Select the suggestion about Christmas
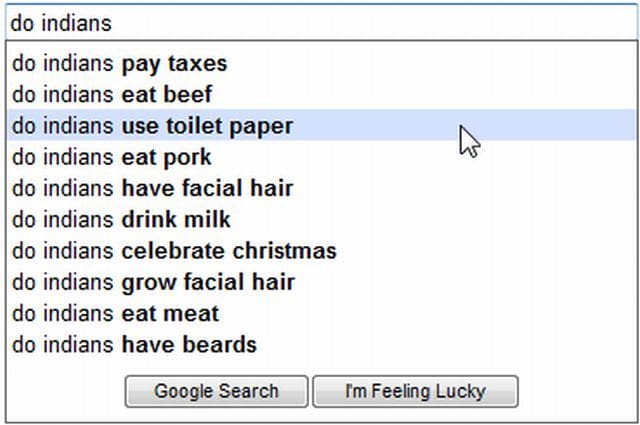The image size is (640, 425). [174, 251]
